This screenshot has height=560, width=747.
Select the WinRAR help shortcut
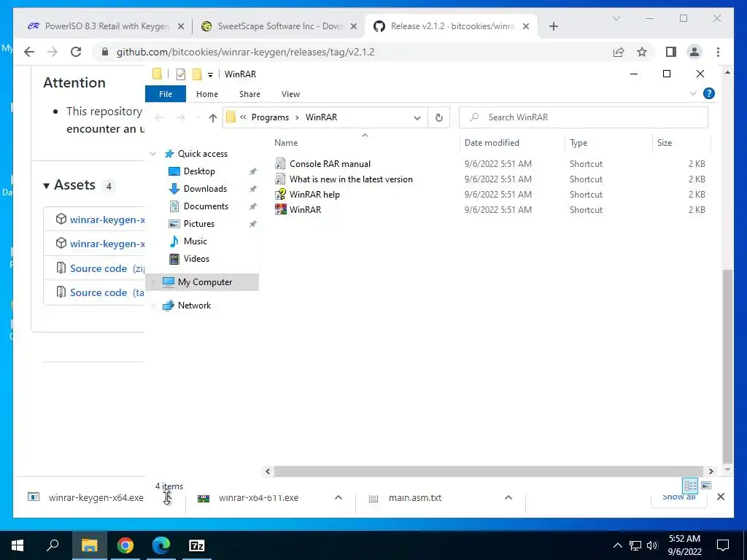pos(314,194)
